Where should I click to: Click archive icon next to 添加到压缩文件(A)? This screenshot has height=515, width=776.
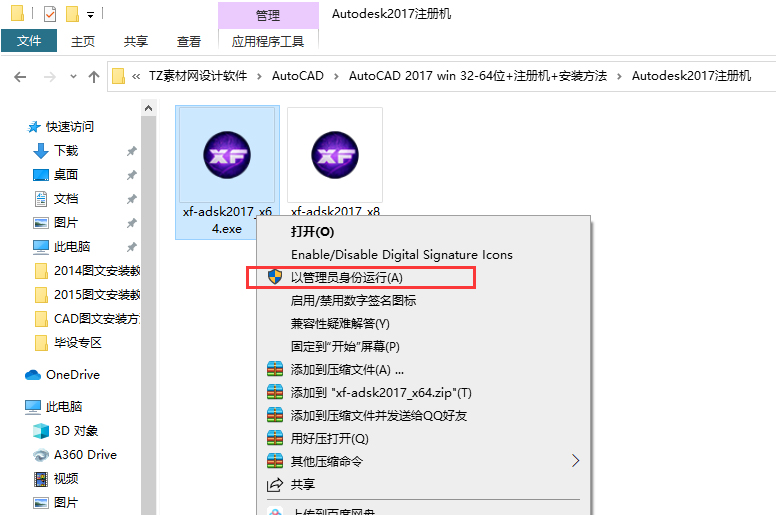[x=275, y=369]
